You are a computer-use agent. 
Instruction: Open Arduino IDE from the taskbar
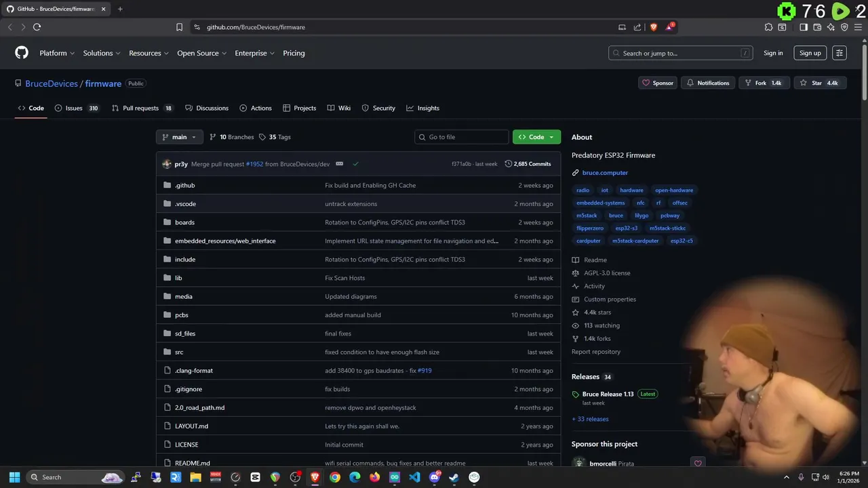pyautogui.click(x=395, y=477)
